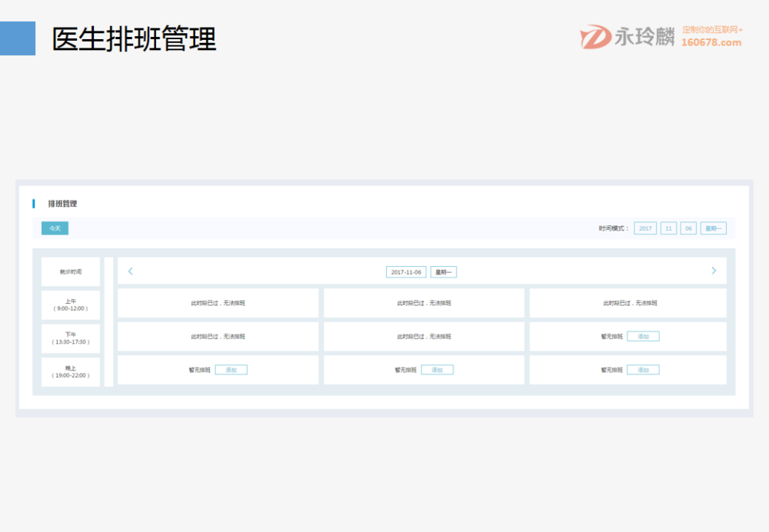The height and width of the screenshot is (532, 769).
Task: Select the 上午 (9:00-12:00) time slot cell
Action: [x=71, y=305]
